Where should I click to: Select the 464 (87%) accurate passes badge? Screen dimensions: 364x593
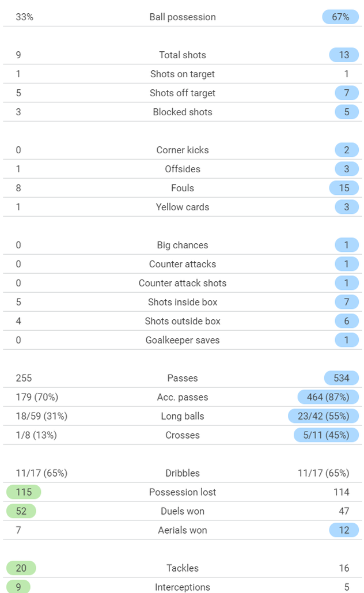click(328, 397)
